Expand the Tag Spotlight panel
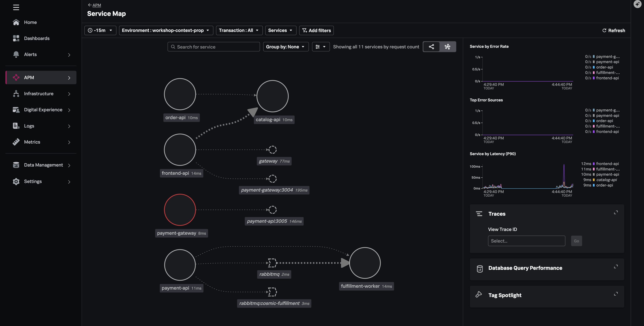This screenshot has width=644, height=326. point(616,294)
